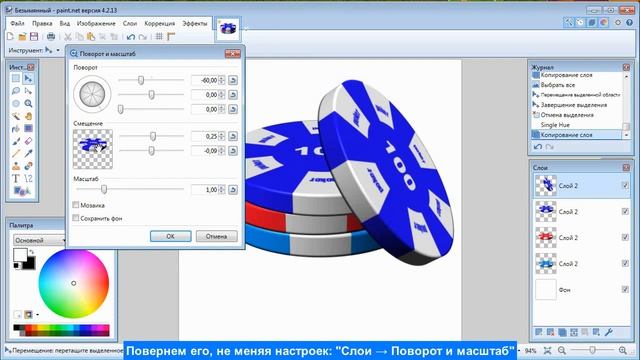The height and width of the screenshot is (360, 640).
Task: Select the Magic Wand tool
Action: (x=16, y=116)
